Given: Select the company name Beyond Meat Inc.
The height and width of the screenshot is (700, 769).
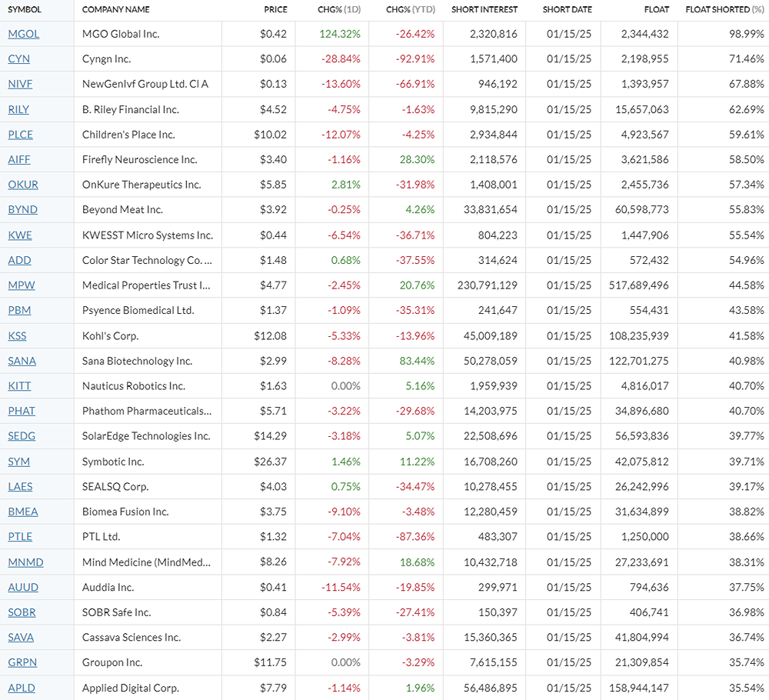Looking at the screenshot, I should [x=122, y=209].
